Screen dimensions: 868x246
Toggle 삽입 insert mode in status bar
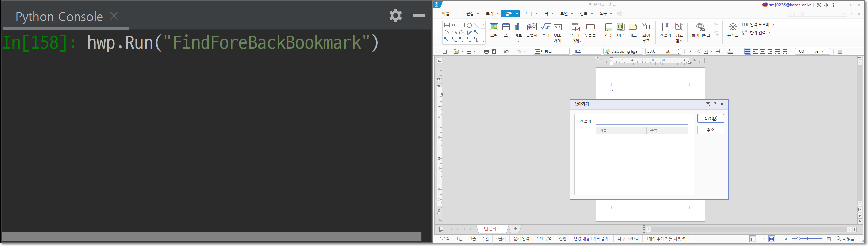pyautogui.click(x=562, y=239)
